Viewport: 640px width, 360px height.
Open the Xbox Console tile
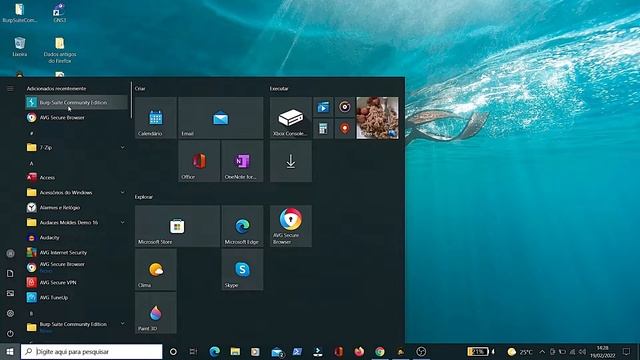(291, 118)
